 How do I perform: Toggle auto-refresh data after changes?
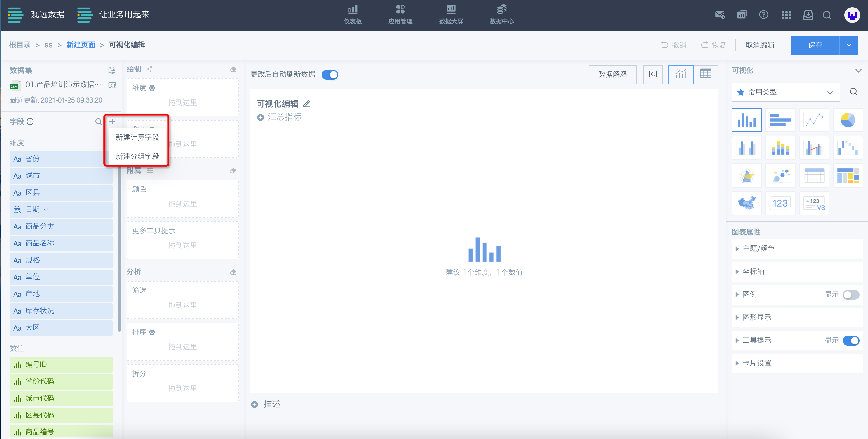coord(330,74)
